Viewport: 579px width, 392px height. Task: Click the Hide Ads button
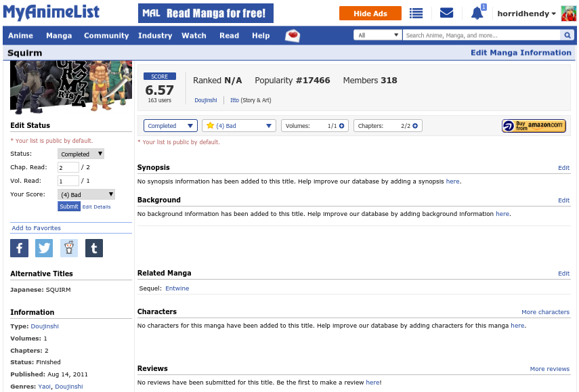pyautogui.click(x=370, y=14)
